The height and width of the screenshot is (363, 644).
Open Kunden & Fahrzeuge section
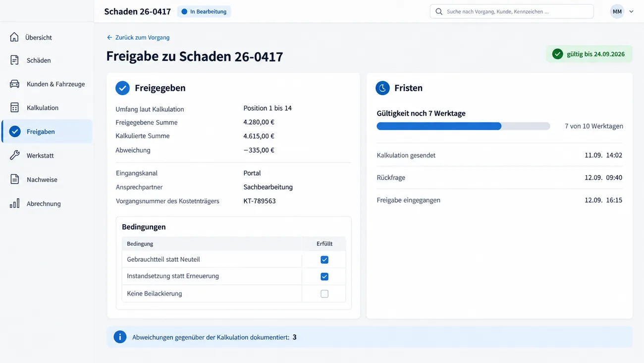pyautogui.click(x=47, y=84)
